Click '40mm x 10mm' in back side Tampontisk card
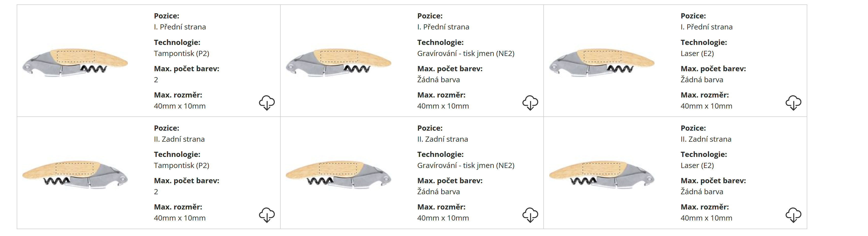The height and width of the screenshot is (236, 868). tap(180, 218)
